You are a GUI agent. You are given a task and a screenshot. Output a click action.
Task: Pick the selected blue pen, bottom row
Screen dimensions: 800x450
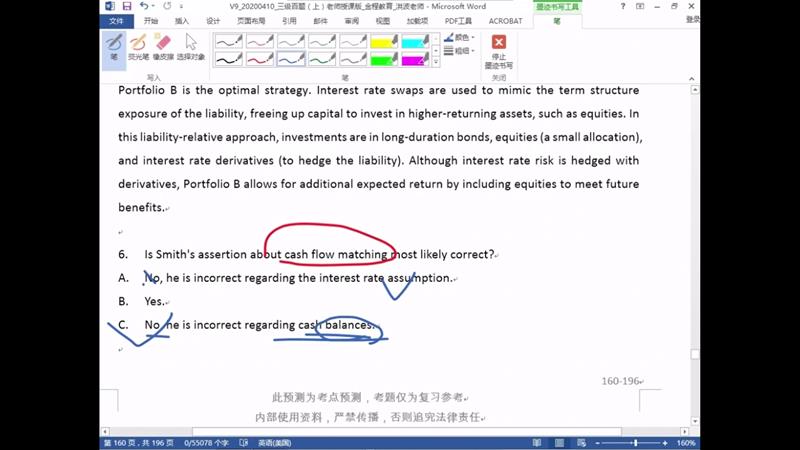[291, 59]
